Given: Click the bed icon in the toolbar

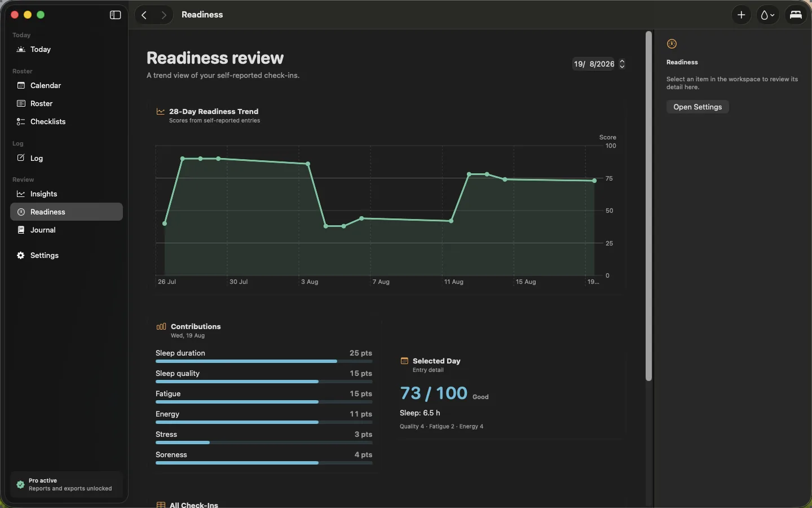Looking at the screenshot, I should [x=796, y=15].
